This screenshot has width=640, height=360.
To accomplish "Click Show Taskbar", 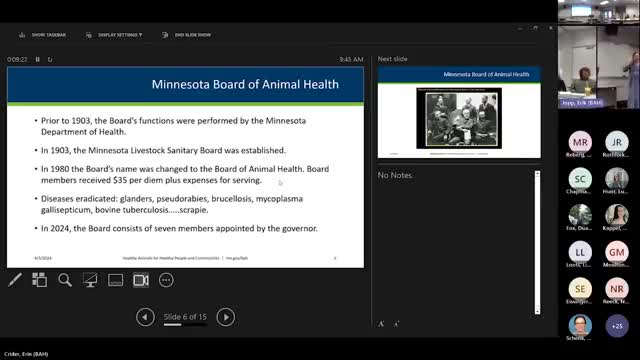I will (42, 35).
